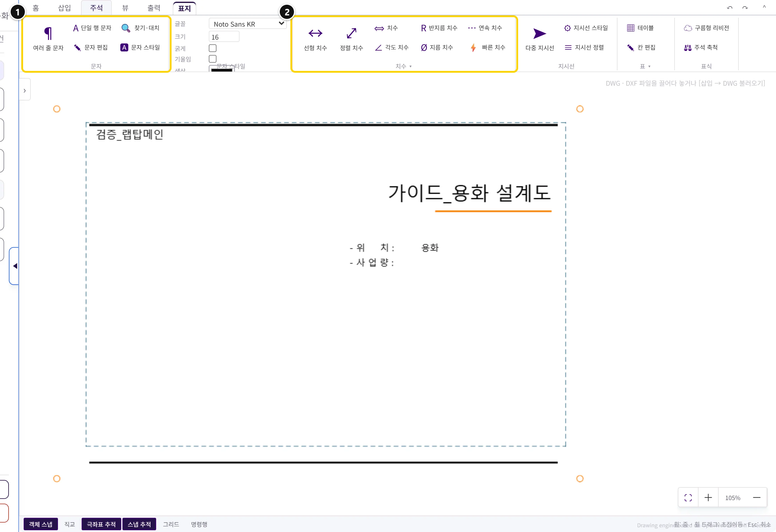Toggle the 명령행 command line
The image size is (776, 532).
click(x=199, y=524)
